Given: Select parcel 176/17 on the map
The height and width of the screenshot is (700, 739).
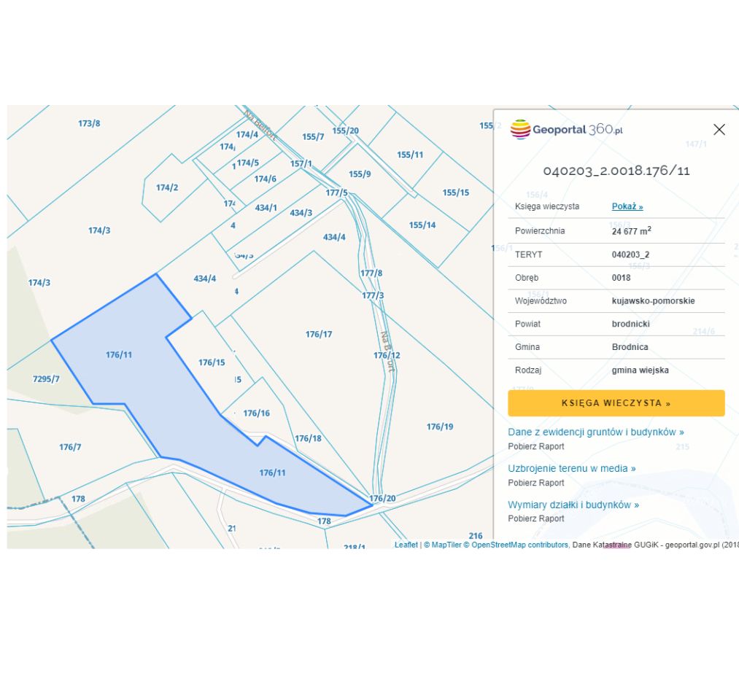Looking at the screenshot, I should tap(319, 334).
